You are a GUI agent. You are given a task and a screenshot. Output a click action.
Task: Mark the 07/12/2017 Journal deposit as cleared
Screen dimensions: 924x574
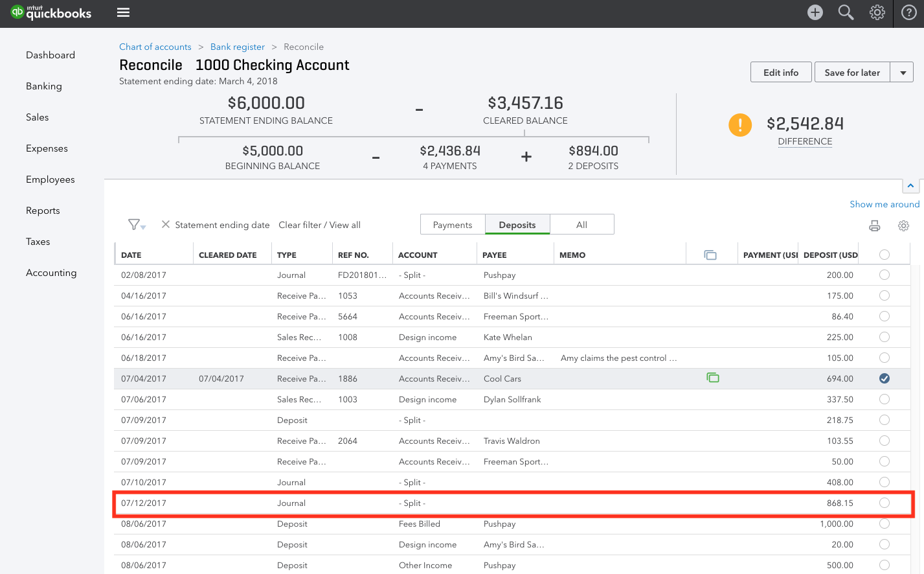pos(885,502)
